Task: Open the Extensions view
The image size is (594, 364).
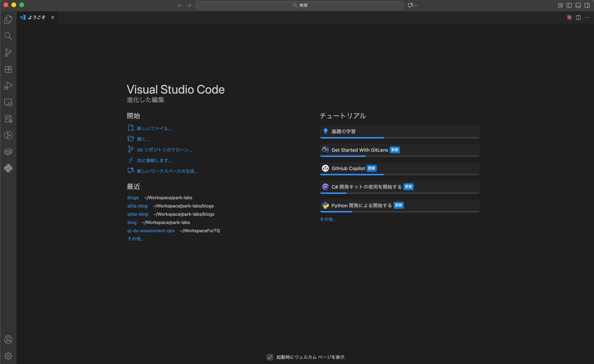Action: coord(8,69)
